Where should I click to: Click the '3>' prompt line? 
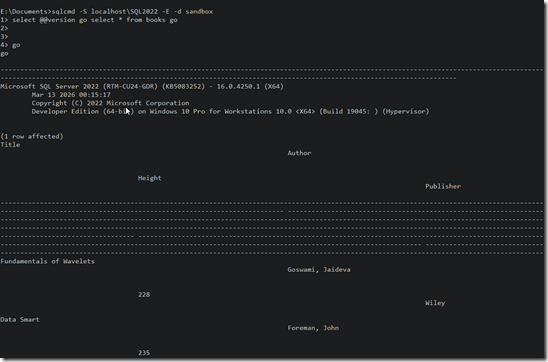(x=4, y=37)
